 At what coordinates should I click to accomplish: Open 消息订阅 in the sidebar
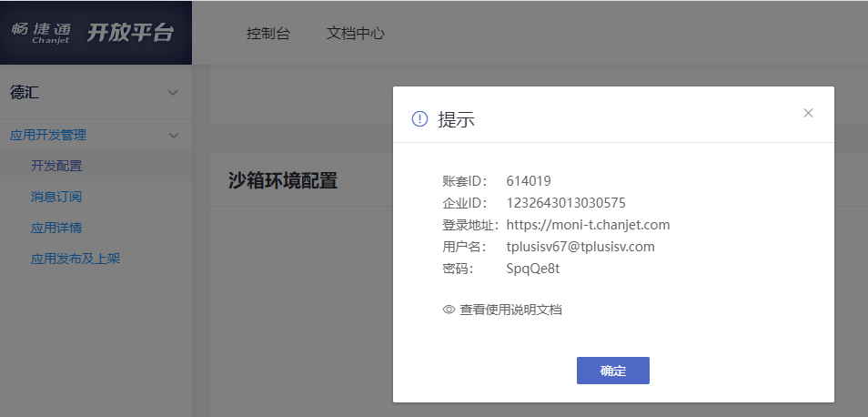click(x=56, y=197)
